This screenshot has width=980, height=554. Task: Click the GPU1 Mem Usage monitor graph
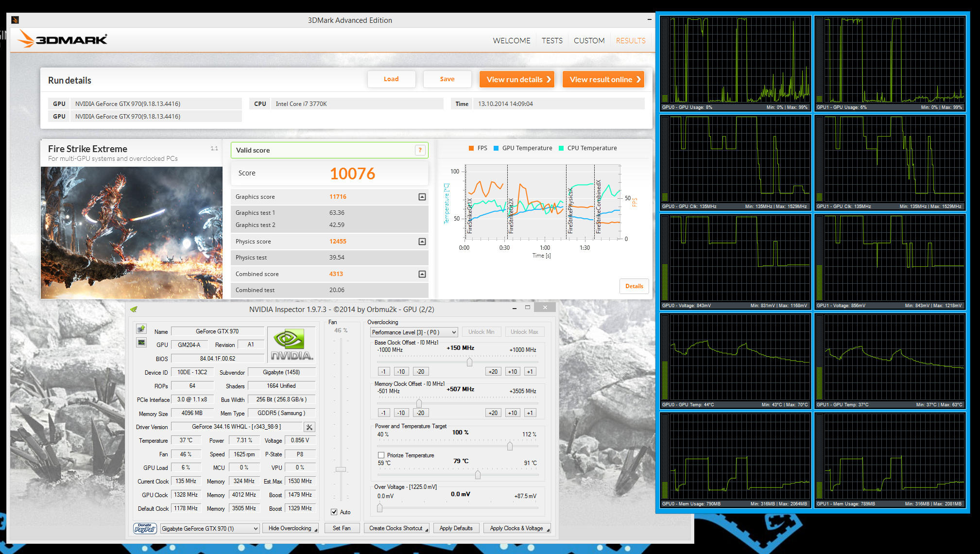coord(890,460)
